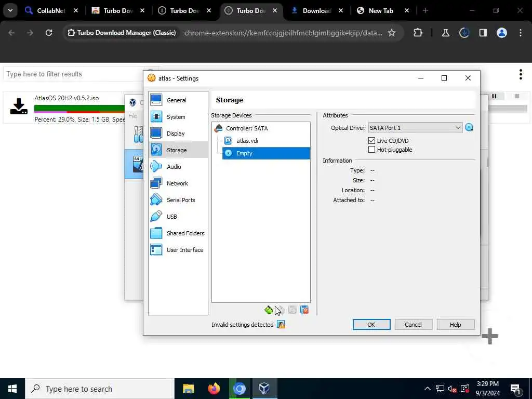Switch to the New Tab browser tab
The height and width of the screenshot is (399, 532).
pyautogui.click(x=381, y=10)
